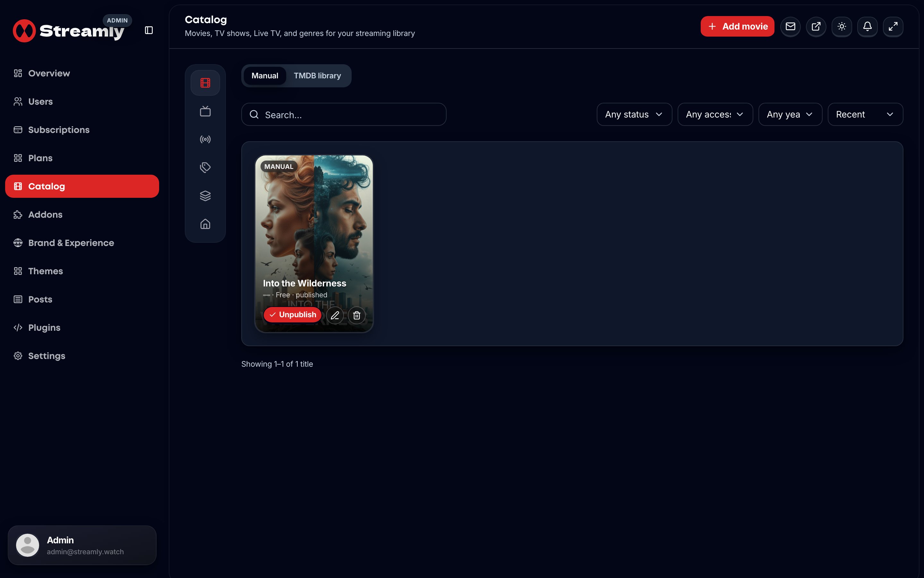This screenshot has width=924, height=578.
Task: Delete Into the Wilderness with trash icon
Action: 357,315
